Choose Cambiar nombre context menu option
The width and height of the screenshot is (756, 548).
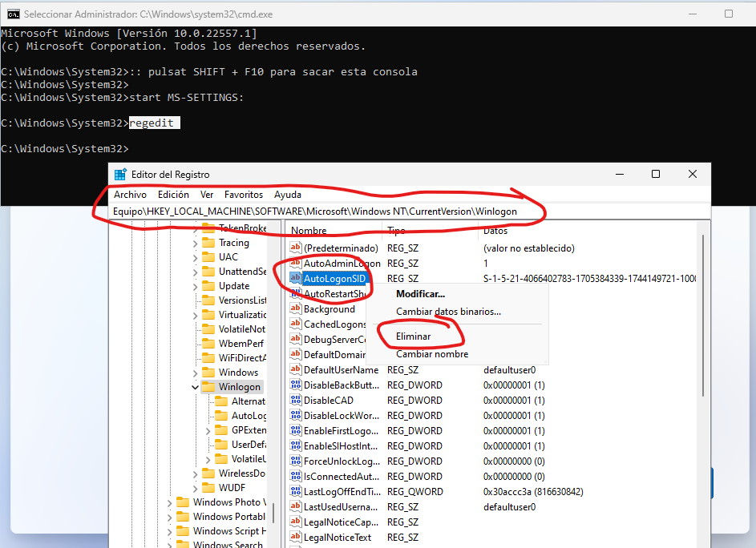[x=431, y=354]
